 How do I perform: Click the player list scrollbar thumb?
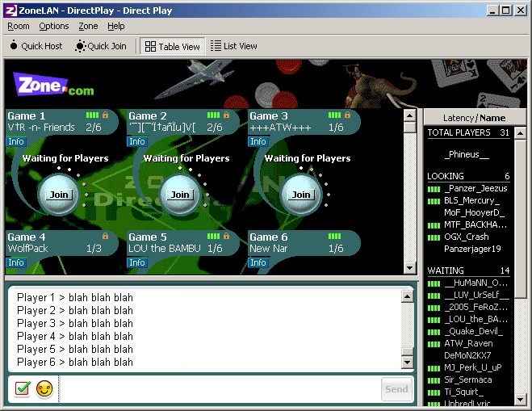(x=520, y=219)
